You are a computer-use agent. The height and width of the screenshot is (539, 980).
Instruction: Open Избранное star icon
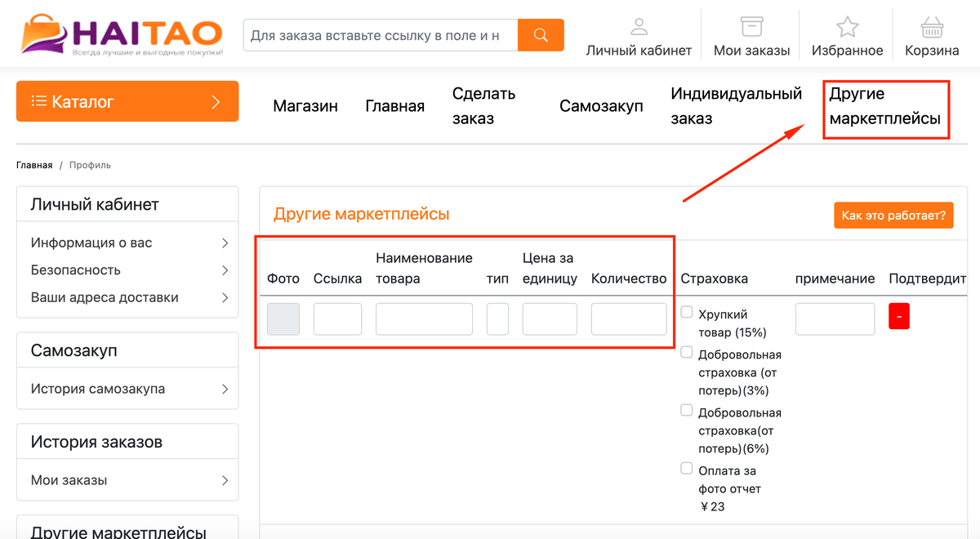(x=847, y=27)
